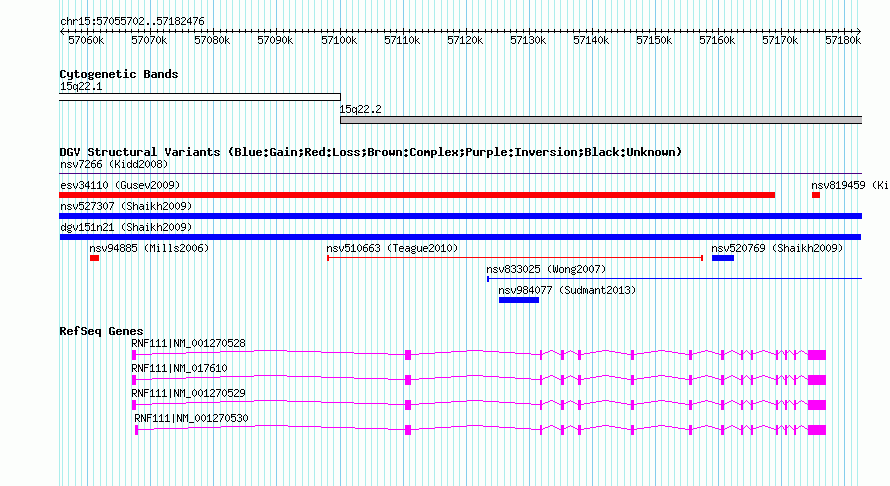Open the RNF111|NM_017610 transcript label
Viewport: 890px width, 486px height.
[x=179, y=368]
